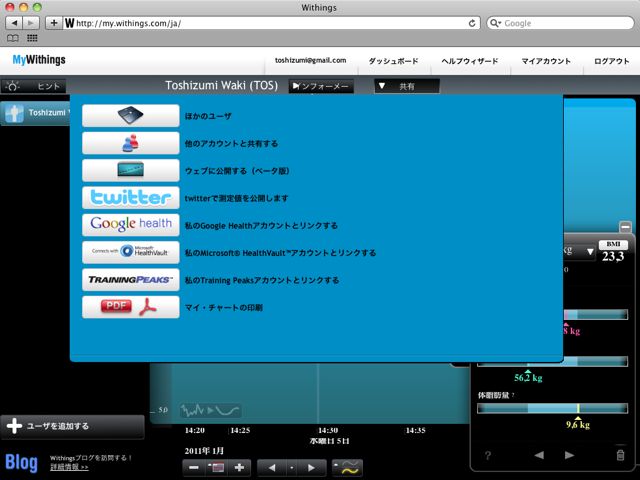Click the TrainingPeaks logo button
640x480 pixels.
[x=131, y=280]
